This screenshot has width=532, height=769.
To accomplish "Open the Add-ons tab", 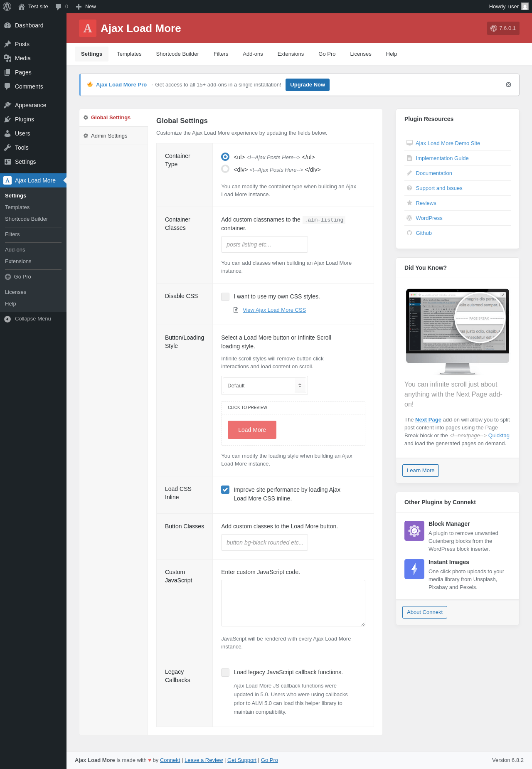I will 253,54.
